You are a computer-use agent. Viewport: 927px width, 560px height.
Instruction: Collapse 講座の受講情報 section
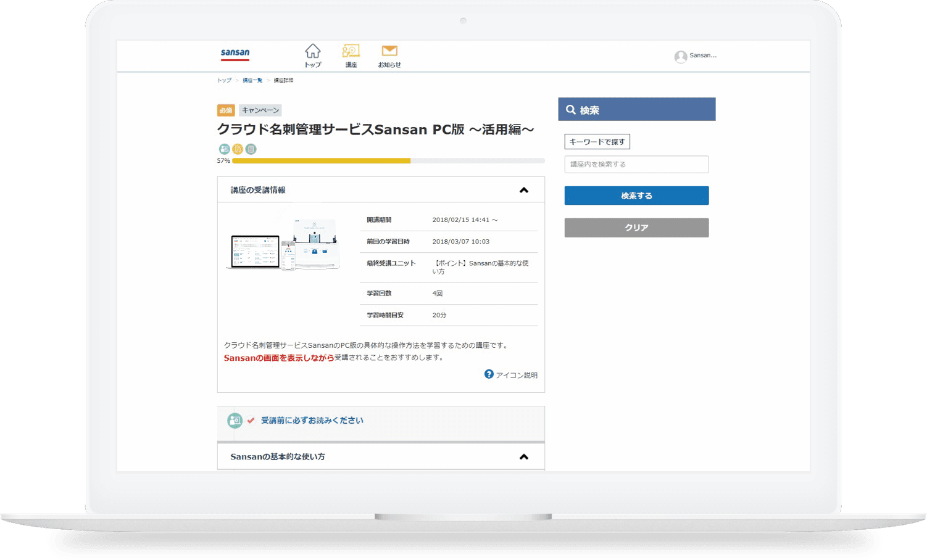pyautogui.click(x=523, y=190)
